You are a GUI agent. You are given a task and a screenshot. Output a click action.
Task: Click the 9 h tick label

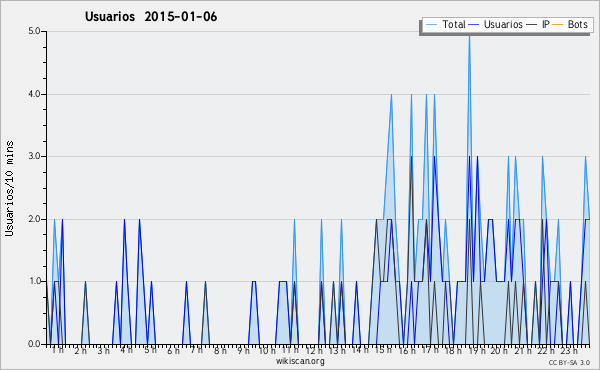[243, 350]
